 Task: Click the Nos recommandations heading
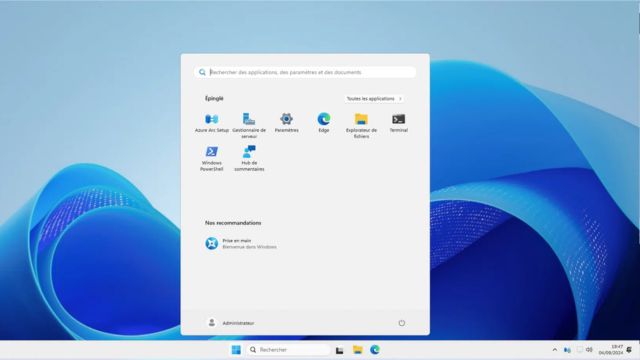coord(233,223)
